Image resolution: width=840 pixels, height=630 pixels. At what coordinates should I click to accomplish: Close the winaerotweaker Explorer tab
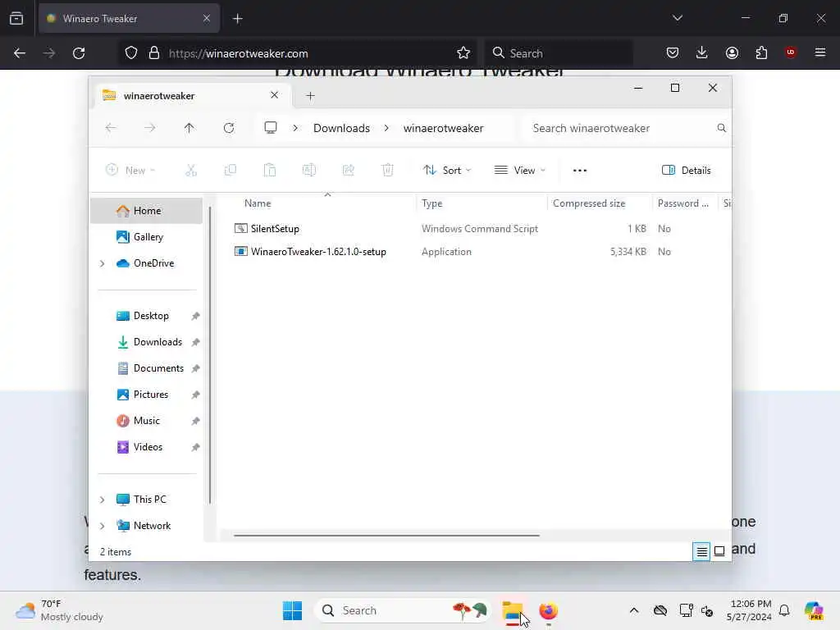click(x=274, y=95)
